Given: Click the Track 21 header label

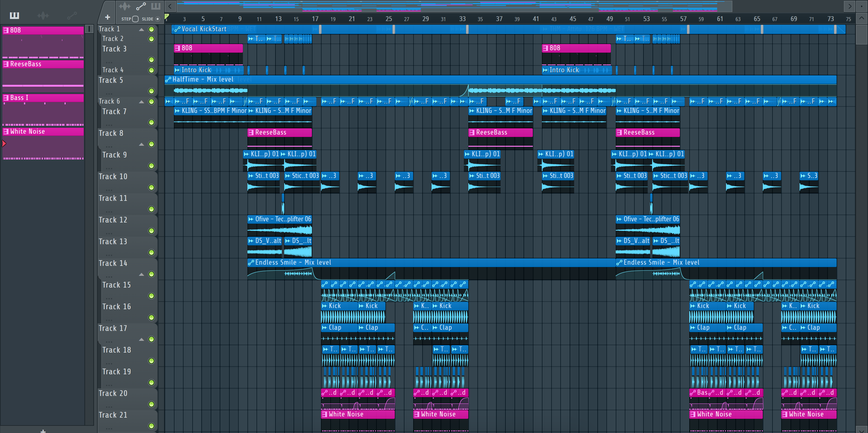Looking at the screenshot, I should 113,415.
